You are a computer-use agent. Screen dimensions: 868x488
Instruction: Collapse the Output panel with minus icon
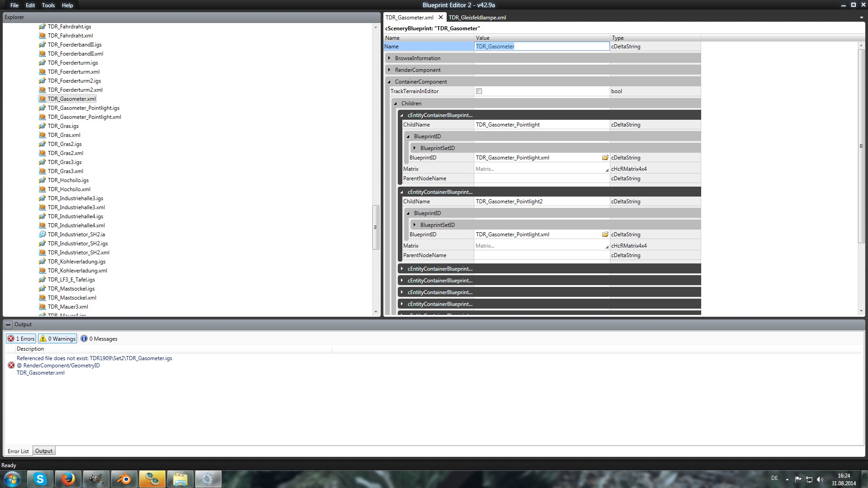pyautogui.click(x=8, y=324)
